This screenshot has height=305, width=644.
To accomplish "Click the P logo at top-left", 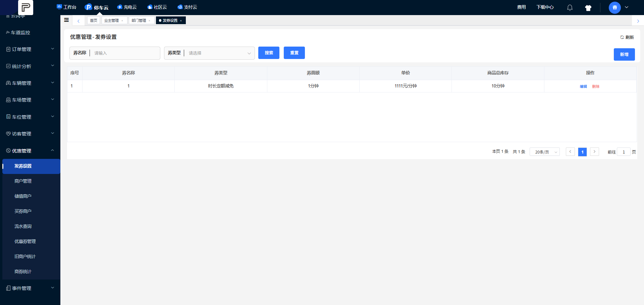I will [x=25, y=7].
